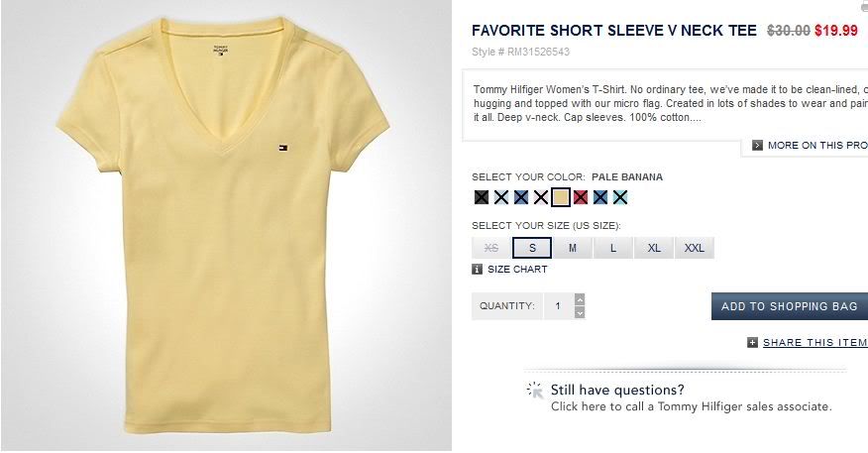
Task: Select the red color swatch
Action: 580,197
